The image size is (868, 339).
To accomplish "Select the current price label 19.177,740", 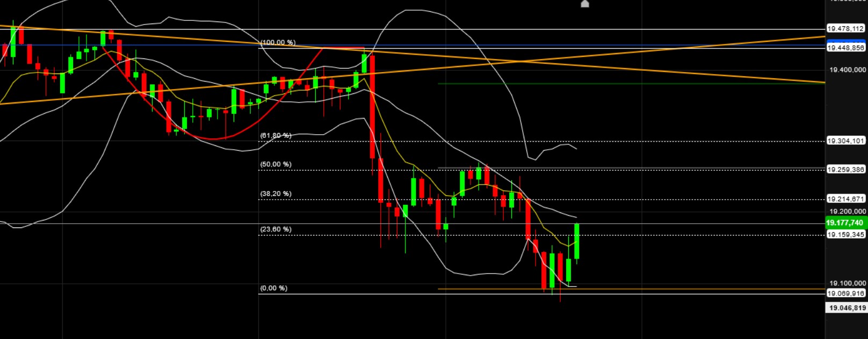I will click(846, 223).
